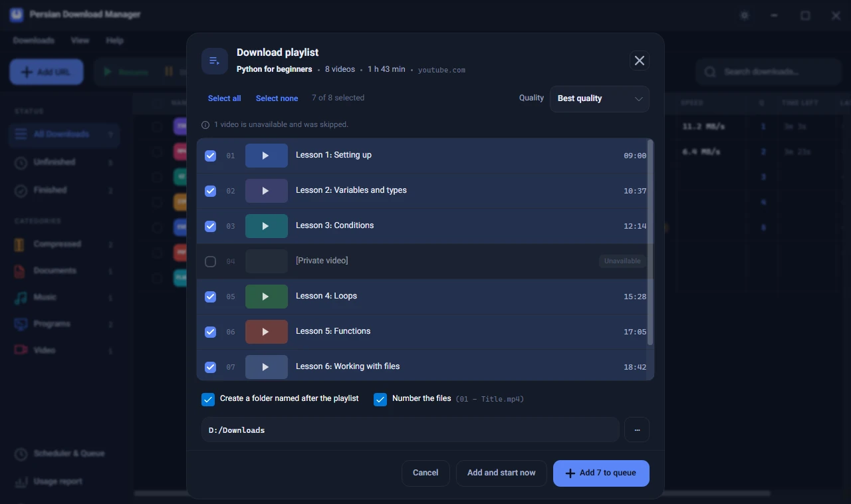Uncheck Lesson 1: Setting up checkbox

(210, 156)
